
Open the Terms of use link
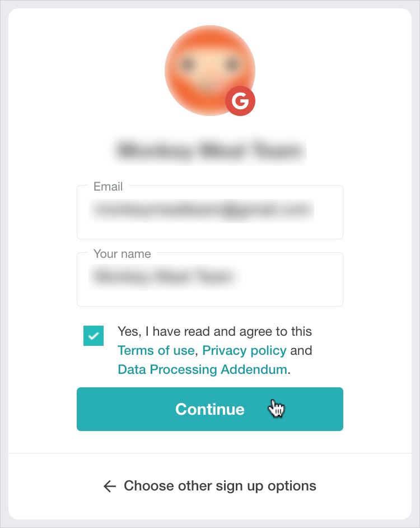pos(156,351)
